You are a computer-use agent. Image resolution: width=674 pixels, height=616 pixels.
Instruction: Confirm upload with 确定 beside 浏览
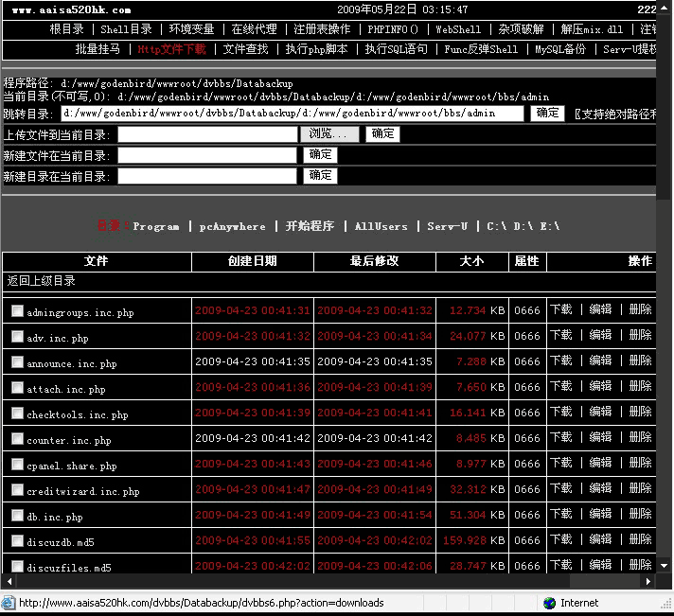tap(382, 134)
